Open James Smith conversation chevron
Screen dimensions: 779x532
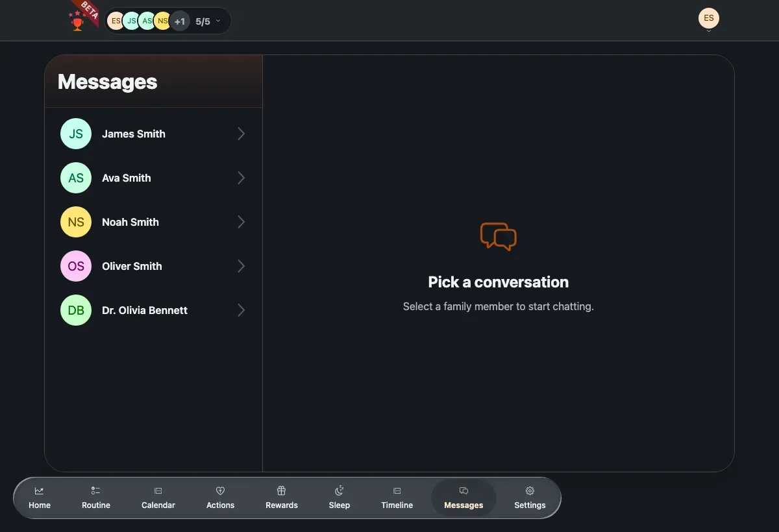point(241,134)
